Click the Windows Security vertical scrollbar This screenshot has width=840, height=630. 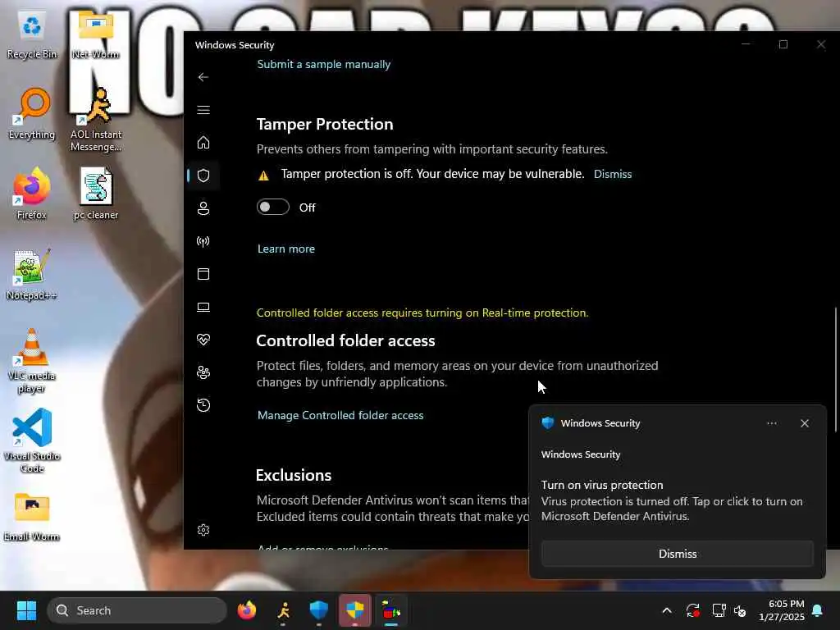coord(836,370)
